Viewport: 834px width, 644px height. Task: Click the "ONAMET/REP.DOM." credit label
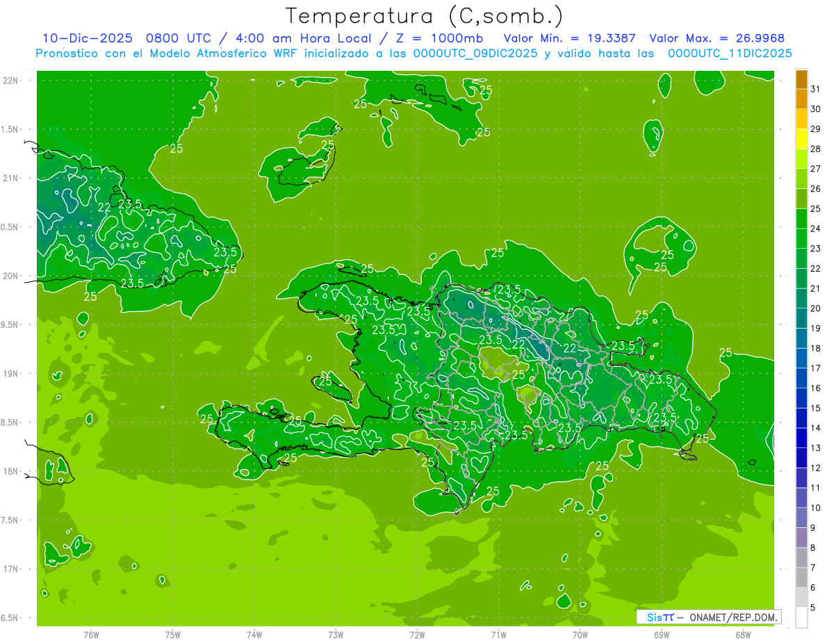click(x=735, y=617)
